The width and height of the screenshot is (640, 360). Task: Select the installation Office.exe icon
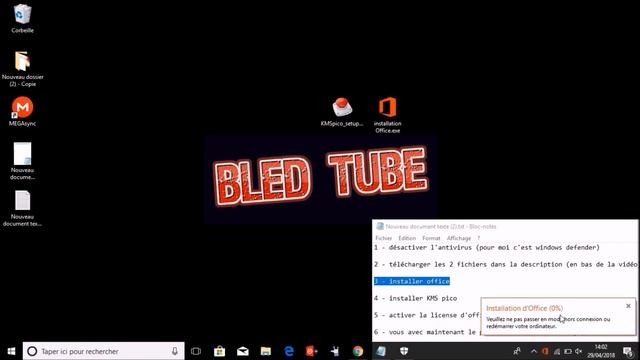tap(387, 115)
